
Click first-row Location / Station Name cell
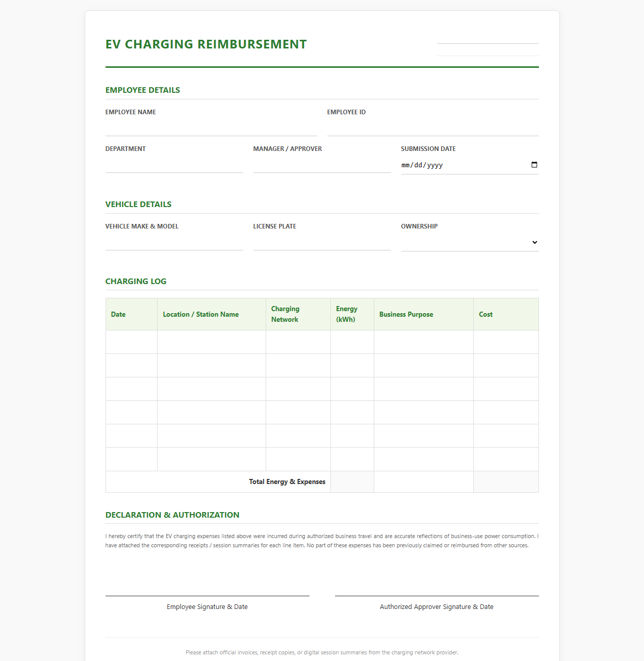tap(212, 342)
